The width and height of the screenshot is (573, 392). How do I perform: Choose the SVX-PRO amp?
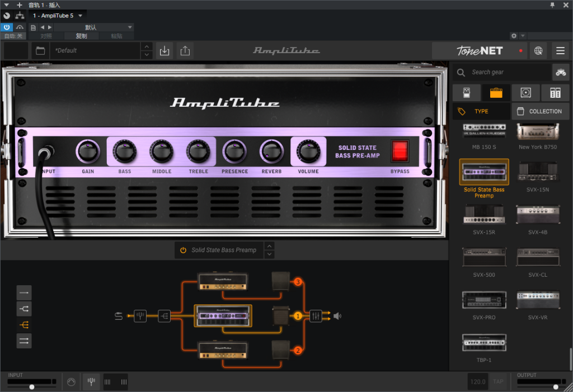pyautogui.click(x=484, y=305)
